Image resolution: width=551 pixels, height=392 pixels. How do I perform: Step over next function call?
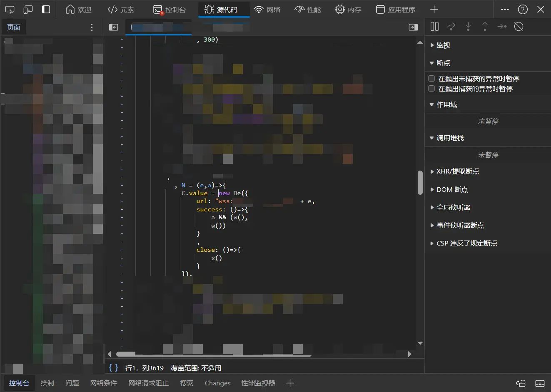click(x=451, y=27)
